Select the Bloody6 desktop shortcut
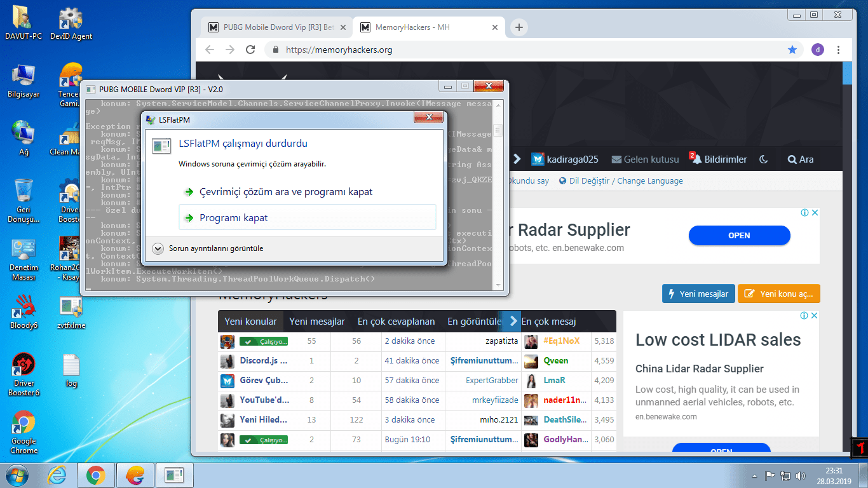Screen dimensions: 868x488 pyautogui.click(x=24, y=311)
